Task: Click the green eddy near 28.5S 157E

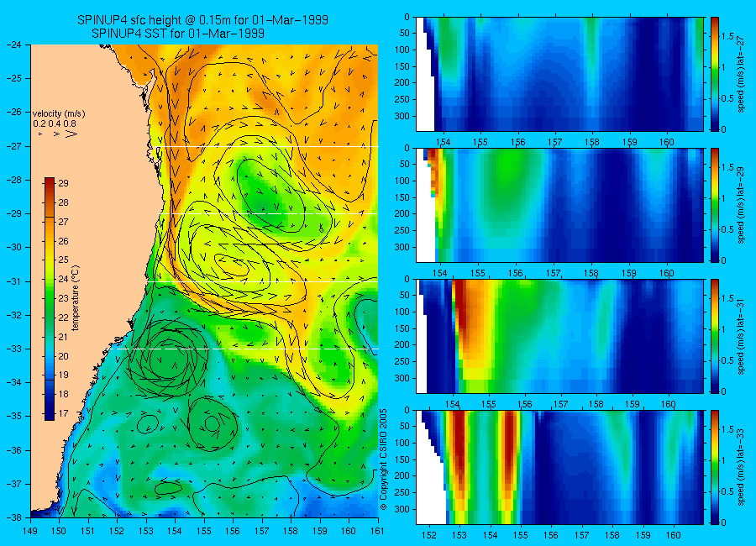Action: point(270,193)
